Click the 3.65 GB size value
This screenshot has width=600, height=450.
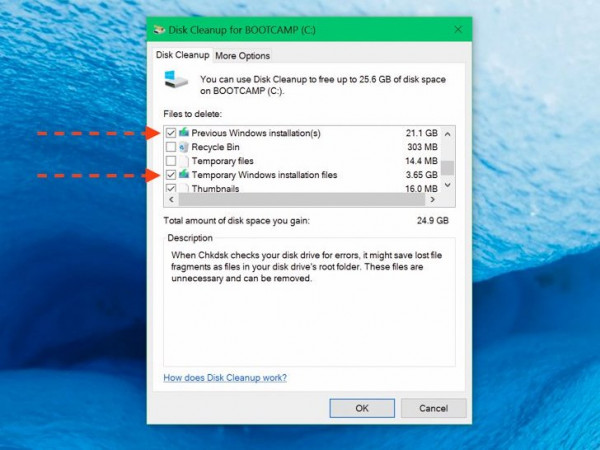422,175
